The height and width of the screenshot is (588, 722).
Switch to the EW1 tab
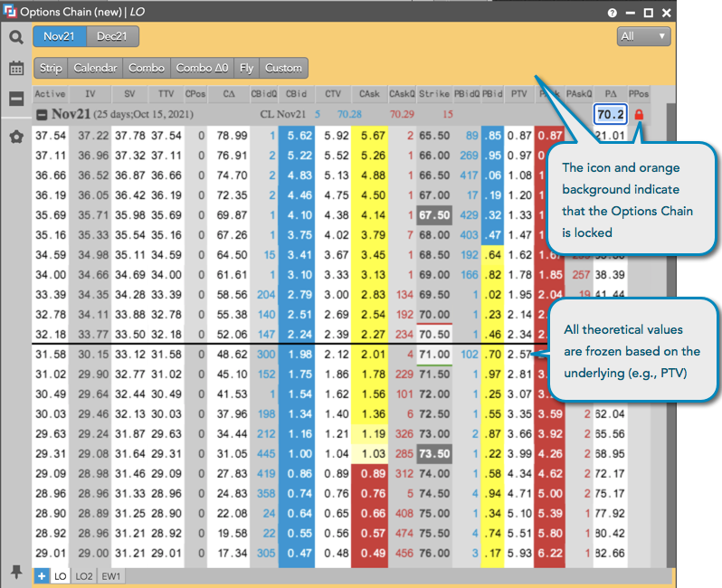pyautogui.click(x=111, y=576)
